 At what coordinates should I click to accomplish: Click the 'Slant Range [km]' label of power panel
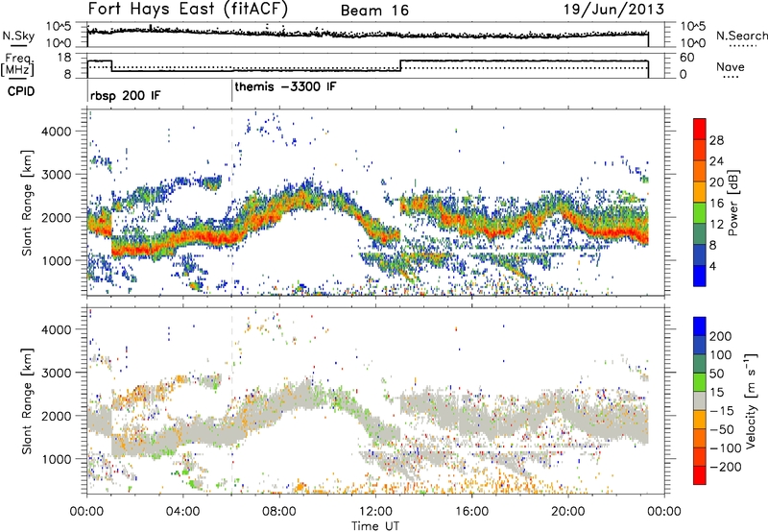point(27,203)
